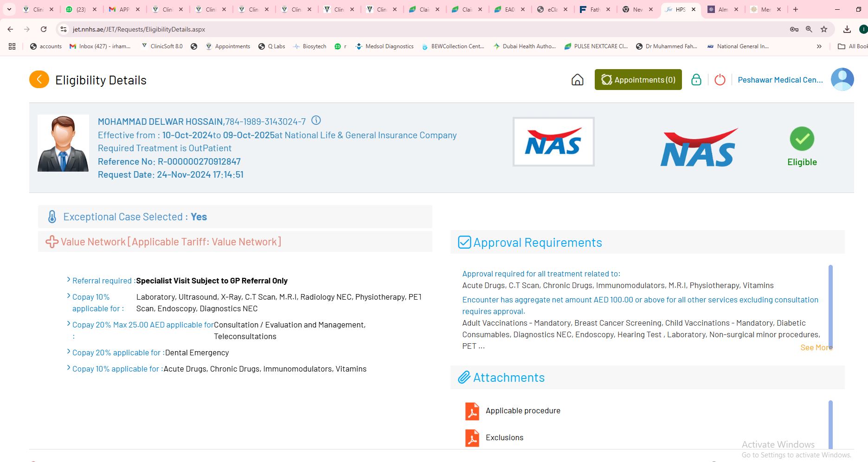Click the green lock icon
Screen dimensions: 868x462
(696, 80)
